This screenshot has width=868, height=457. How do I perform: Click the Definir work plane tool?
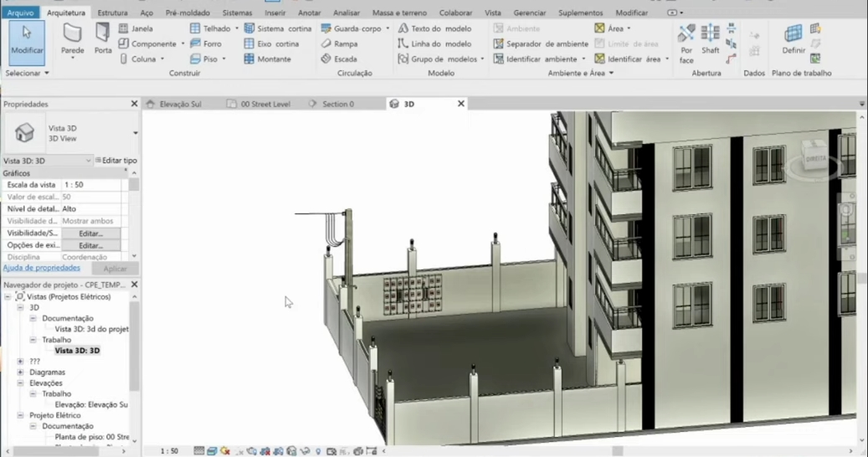coord(793,39)
